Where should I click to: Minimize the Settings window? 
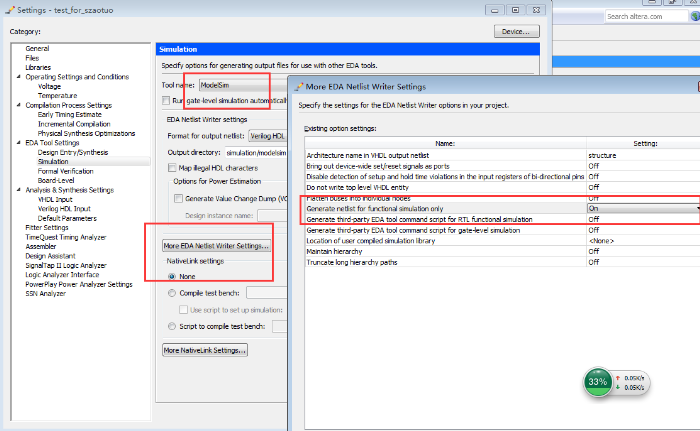pyautogui.click(x=494, y=9)
